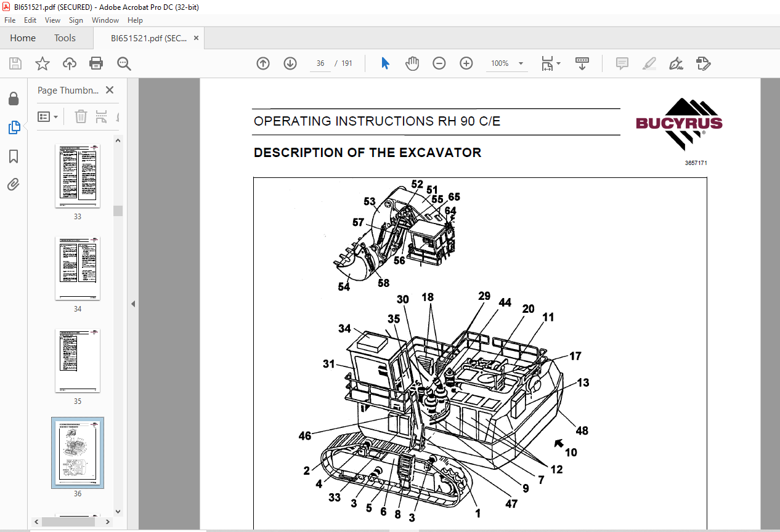
Task: Show the Attachments paperclip pane
Action: (14, 185)
